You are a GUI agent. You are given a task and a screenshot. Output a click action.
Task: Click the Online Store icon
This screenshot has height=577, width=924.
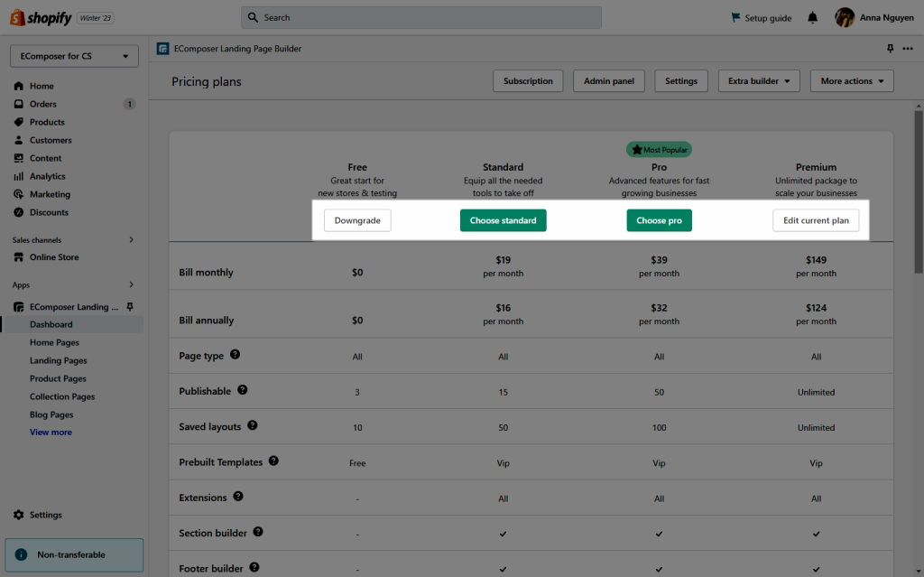(19, 257)
